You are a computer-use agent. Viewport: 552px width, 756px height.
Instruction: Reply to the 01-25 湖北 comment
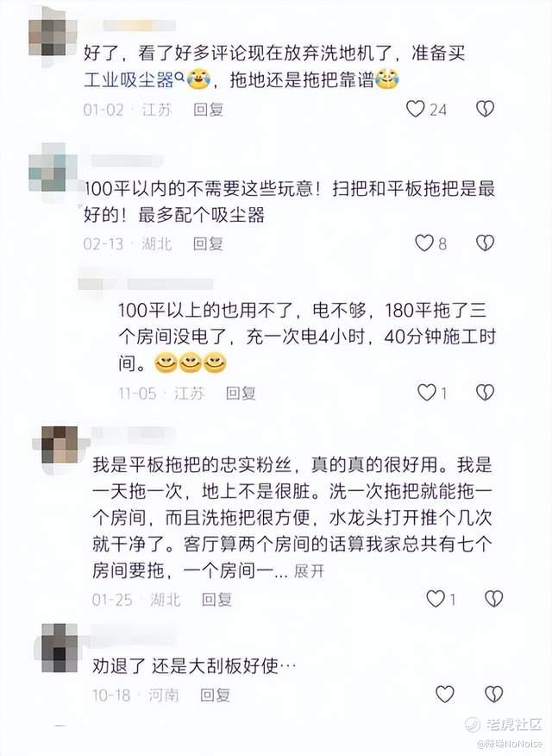(216, 599)
